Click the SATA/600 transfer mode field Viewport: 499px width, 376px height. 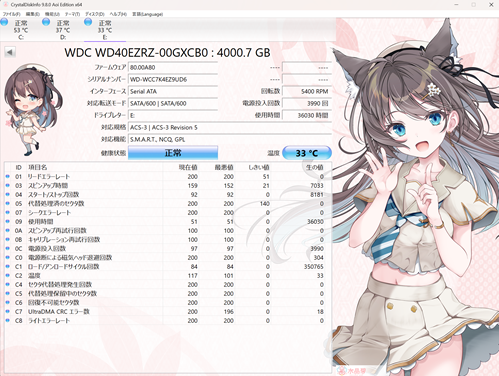pyautogui.click(x=173, y=103)
